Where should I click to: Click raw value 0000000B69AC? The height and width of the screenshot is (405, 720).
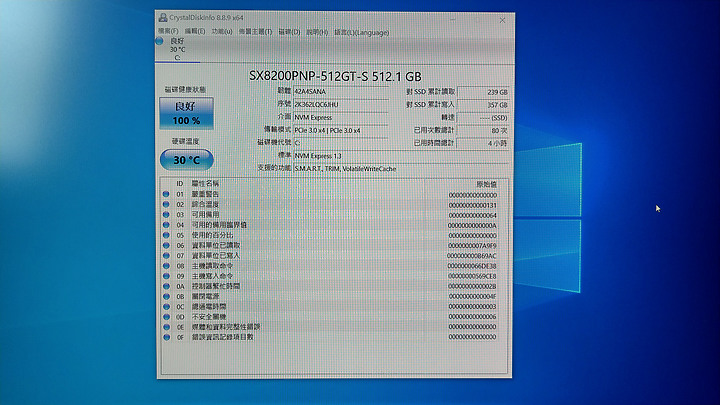[x=472, y=256]
